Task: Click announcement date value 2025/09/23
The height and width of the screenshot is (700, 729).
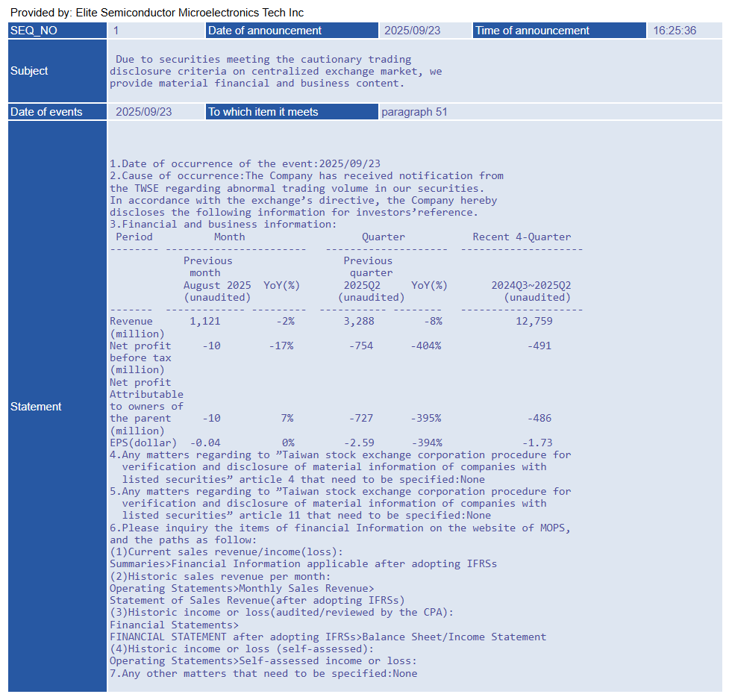Action: tap(412, 31)
